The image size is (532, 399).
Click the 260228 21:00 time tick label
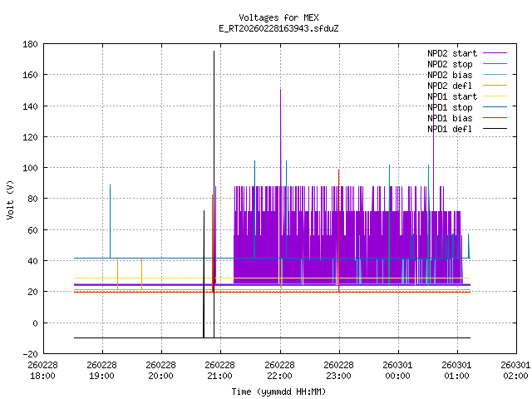[220, 370]
